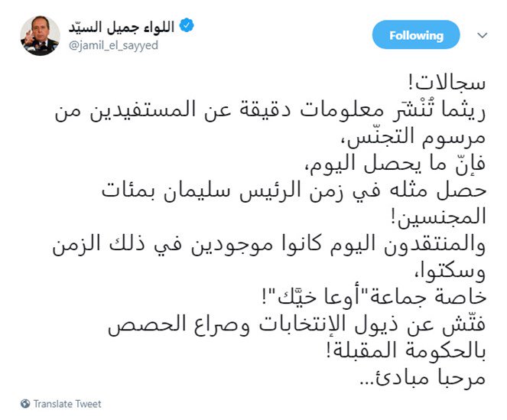Open display name اللواء جميل السيّد profile
507x420 pixels.
click(119, 27)
